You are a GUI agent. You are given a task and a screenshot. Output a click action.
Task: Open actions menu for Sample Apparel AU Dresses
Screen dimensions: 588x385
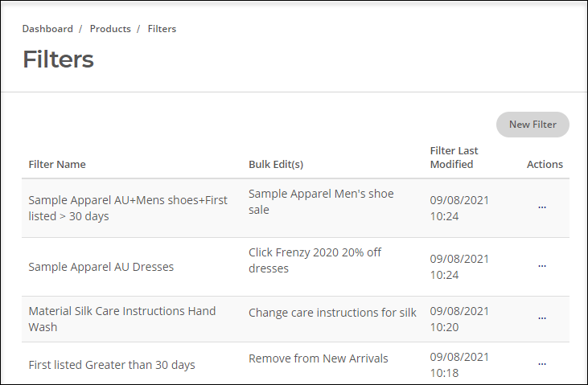pos(542,266)
